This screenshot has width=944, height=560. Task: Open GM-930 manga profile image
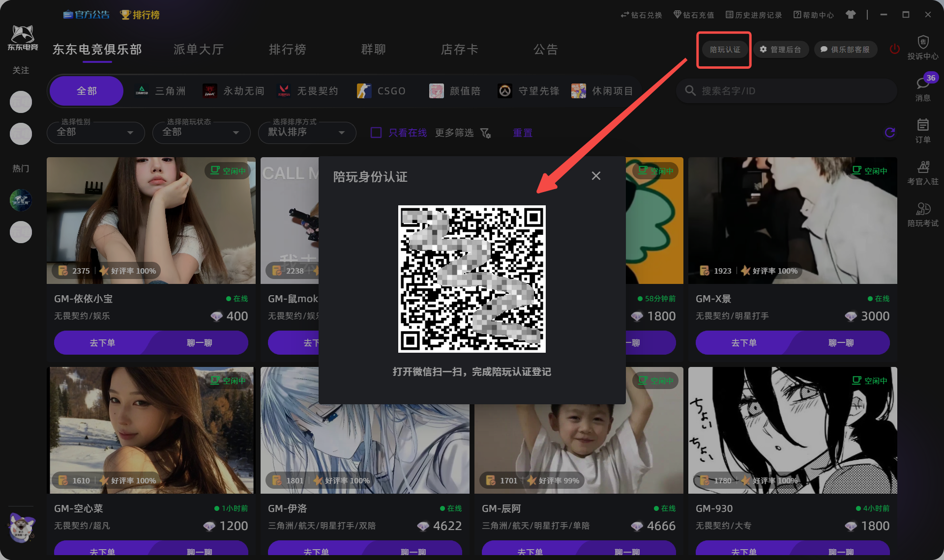point(793,430)
